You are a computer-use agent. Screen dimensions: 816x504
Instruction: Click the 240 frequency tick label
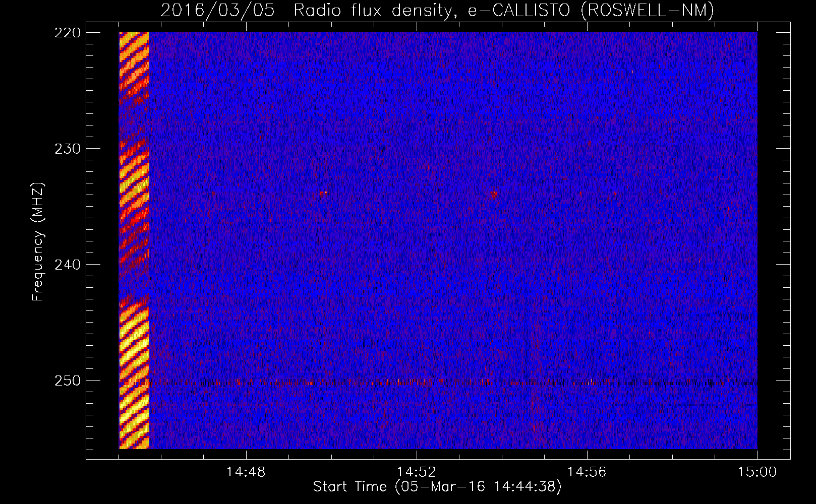(x=67, y=265)
